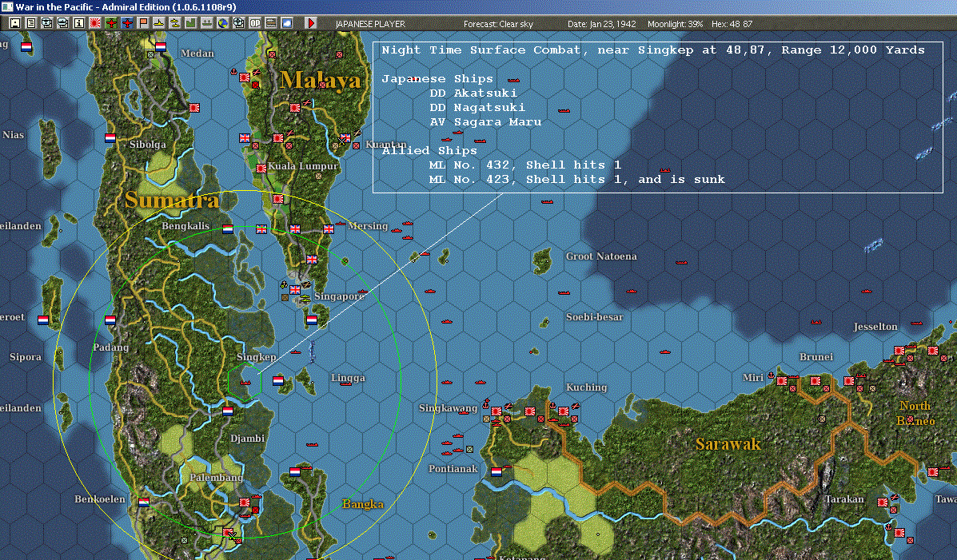Click 'ML No. 423' sunk report line
The height and width of the screenshot is (560, 957).
click(576, 180)
